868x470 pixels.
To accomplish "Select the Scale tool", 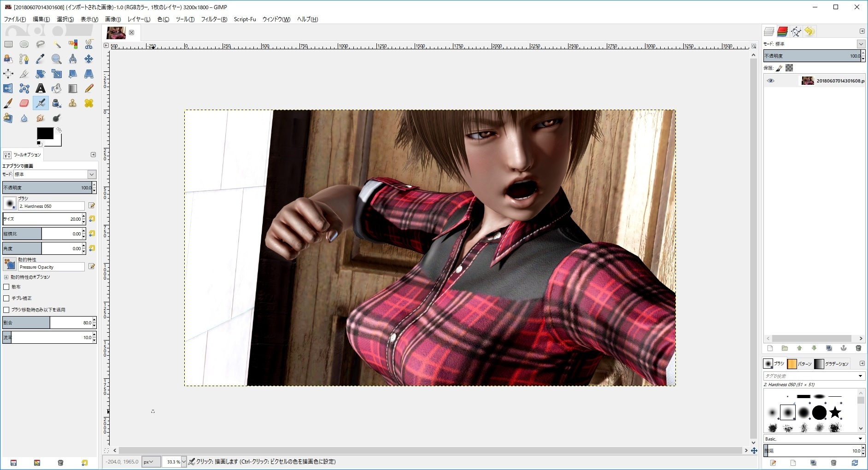I will pyautogui.click(x=57, y=74).
